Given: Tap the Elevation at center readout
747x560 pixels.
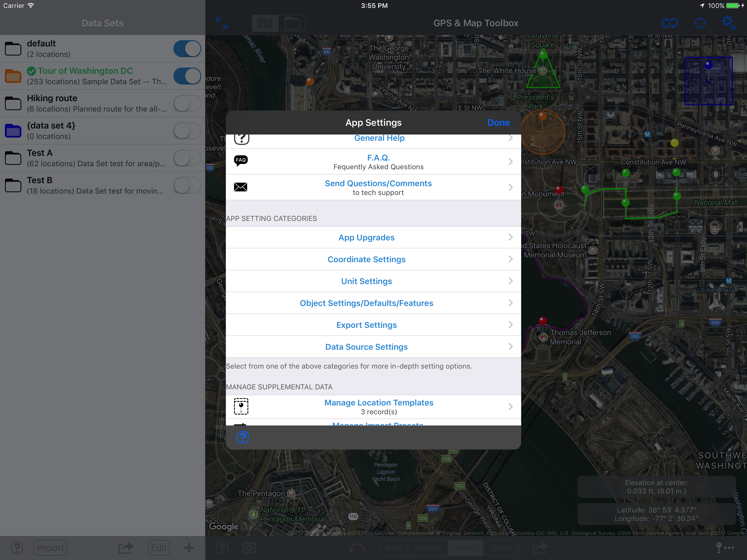Looking at the screenshot, I should (656, 487).
